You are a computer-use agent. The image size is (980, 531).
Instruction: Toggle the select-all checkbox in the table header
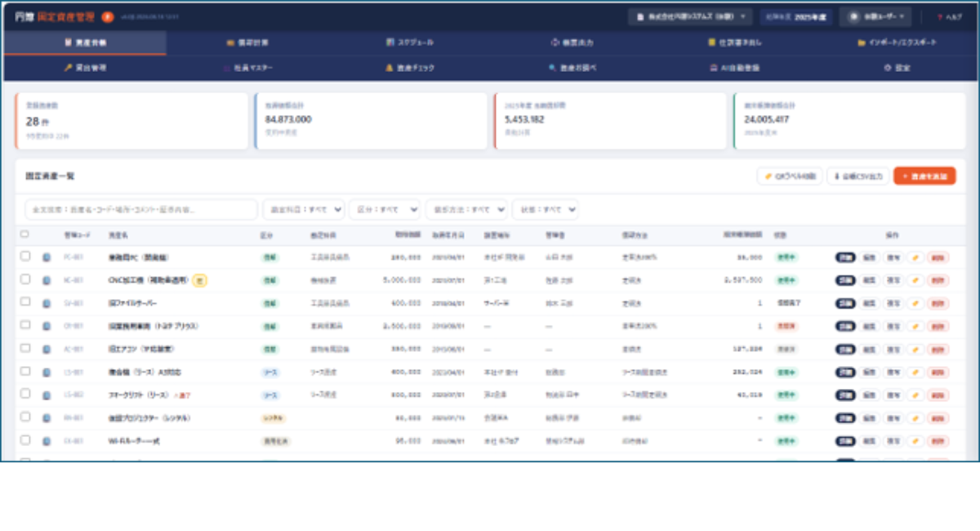coord(24,234)
